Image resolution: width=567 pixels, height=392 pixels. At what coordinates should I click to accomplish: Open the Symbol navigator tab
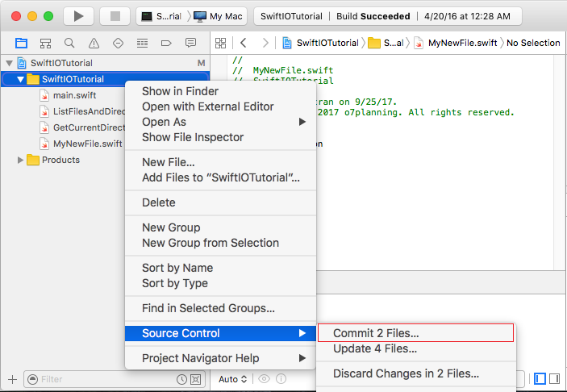45,44
